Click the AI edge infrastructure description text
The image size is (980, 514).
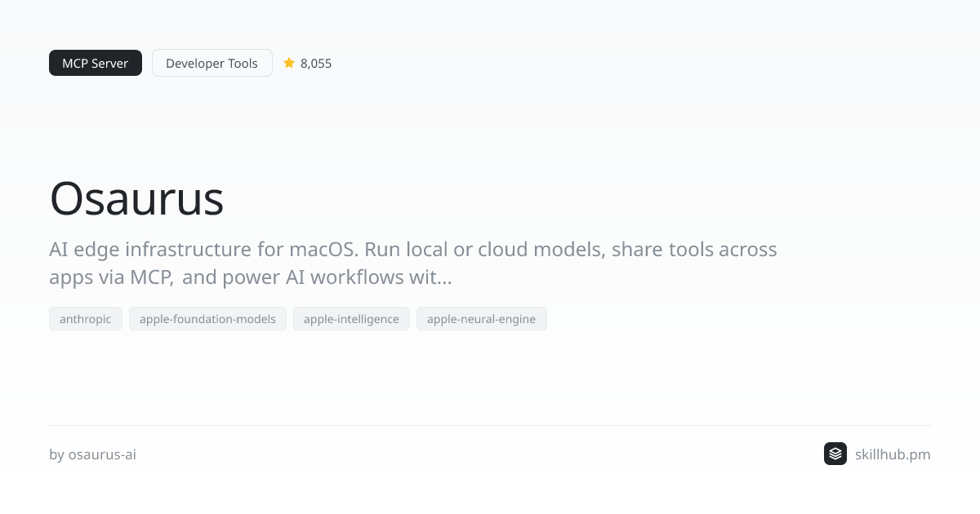[x=413, y=263]
